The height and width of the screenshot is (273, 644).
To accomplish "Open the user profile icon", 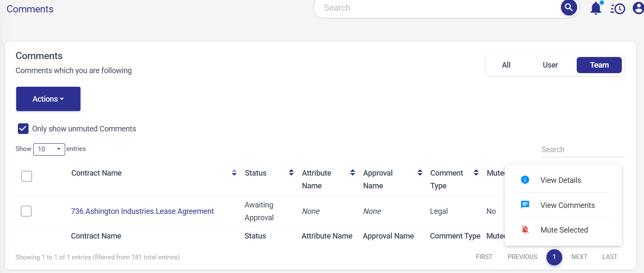I will coord(638,9).
